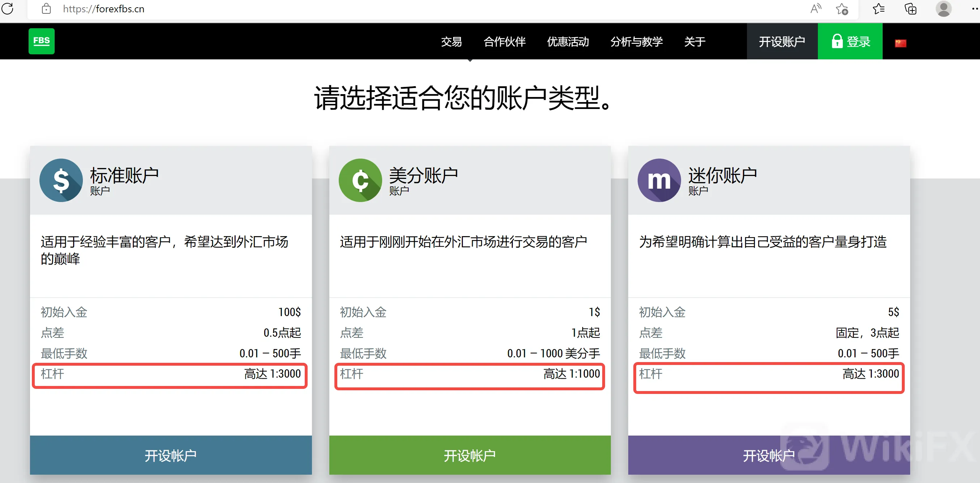Viewport: 980px width, 483px height.
Task: Click the browser profile avatar
Action: click(943, 9)
